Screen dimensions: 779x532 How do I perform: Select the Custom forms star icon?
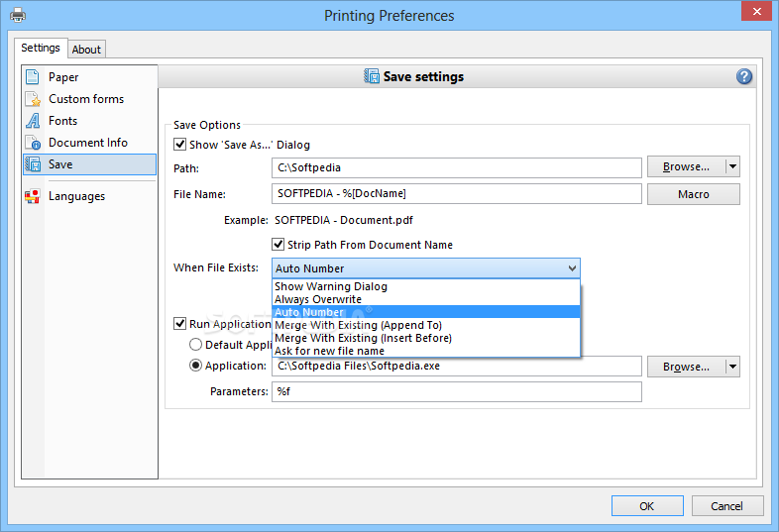(x=33, y=99)
